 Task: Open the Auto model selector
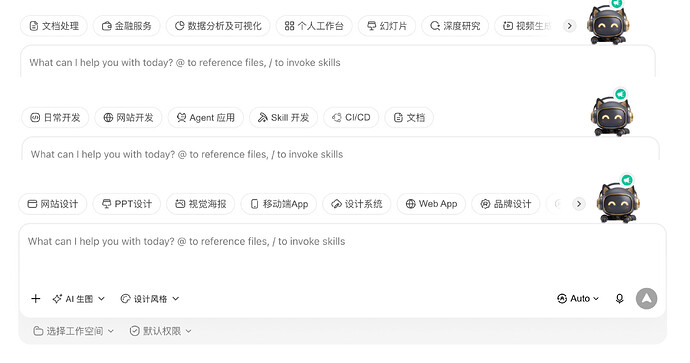(578, 299)
